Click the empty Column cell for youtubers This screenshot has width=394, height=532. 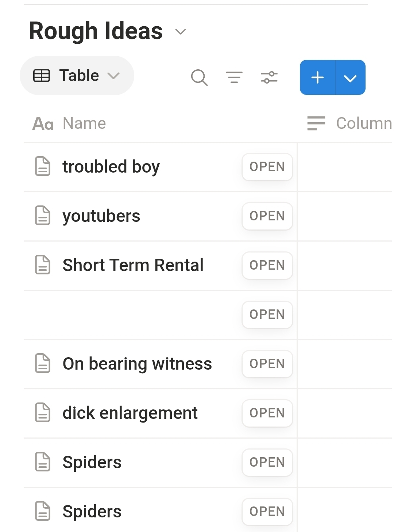(345, 216)
